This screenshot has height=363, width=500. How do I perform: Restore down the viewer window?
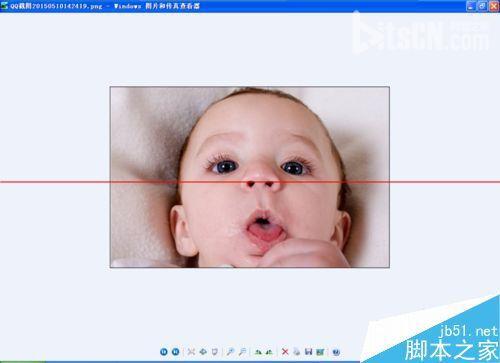[482, 6]
